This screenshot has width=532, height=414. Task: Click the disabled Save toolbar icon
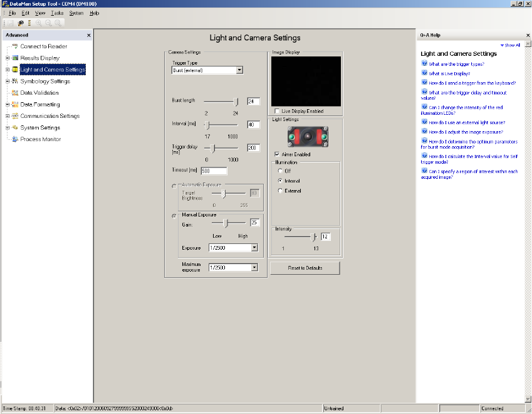[11, 23]
